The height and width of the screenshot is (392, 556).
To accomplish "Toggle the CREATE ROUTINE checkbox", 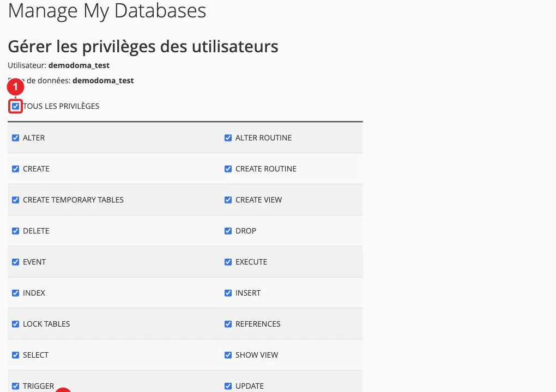I will point(228,169).
